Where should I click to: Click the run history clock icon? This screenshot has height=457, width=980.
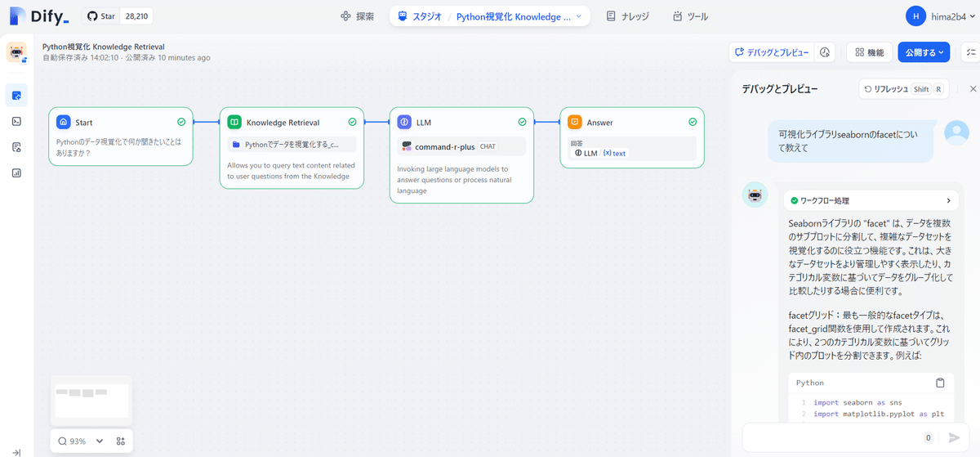pyautogui.click(x=825, y=52)
